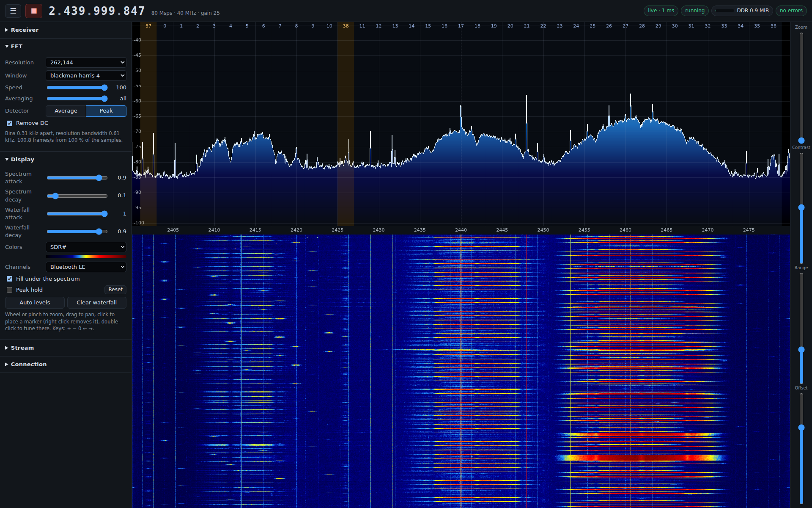
Task: Click the 2460 MHz frequency axis label
Action: pyautogui.click(x=625, y=230)
